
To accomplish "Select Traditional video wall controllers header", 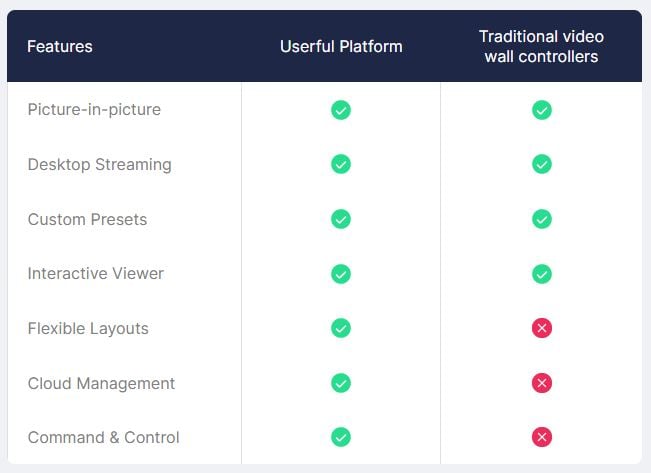I will tap(541, 46).
